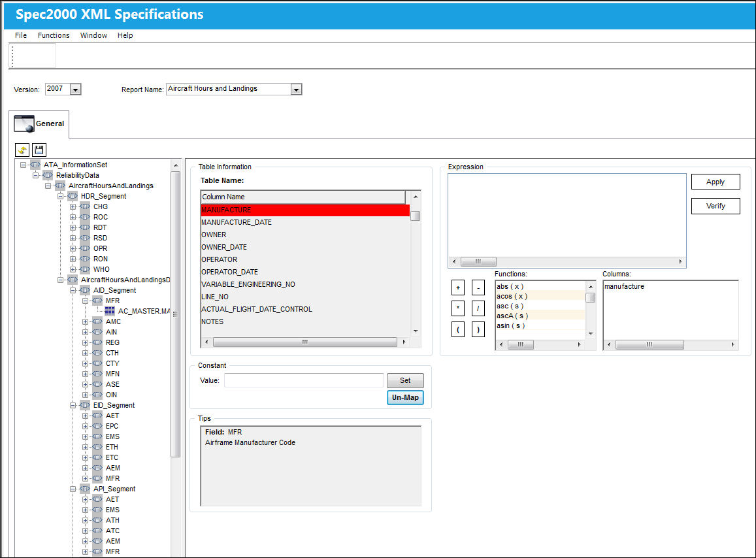Select the OWNER_DATE column row
The width and height of the screenshot is (756, 558).
[x=305, y=248]
